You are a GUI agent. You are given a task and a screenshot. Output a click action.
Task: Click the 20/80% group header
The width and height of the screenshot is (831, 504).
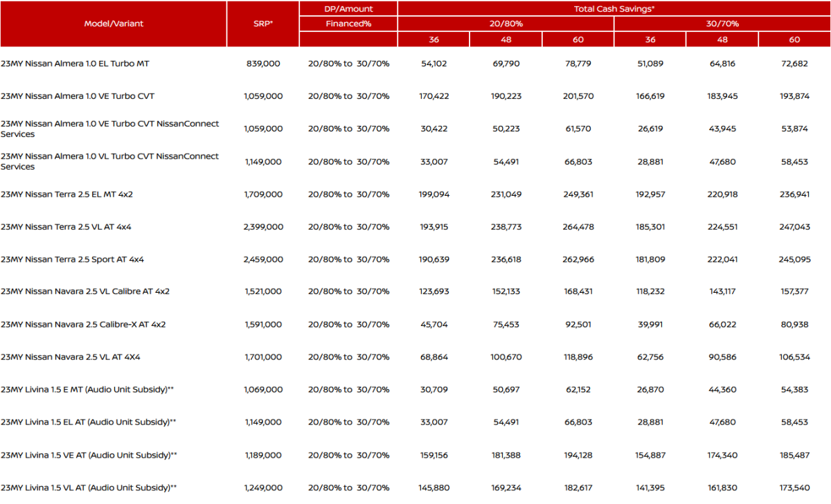click(506, 24)
